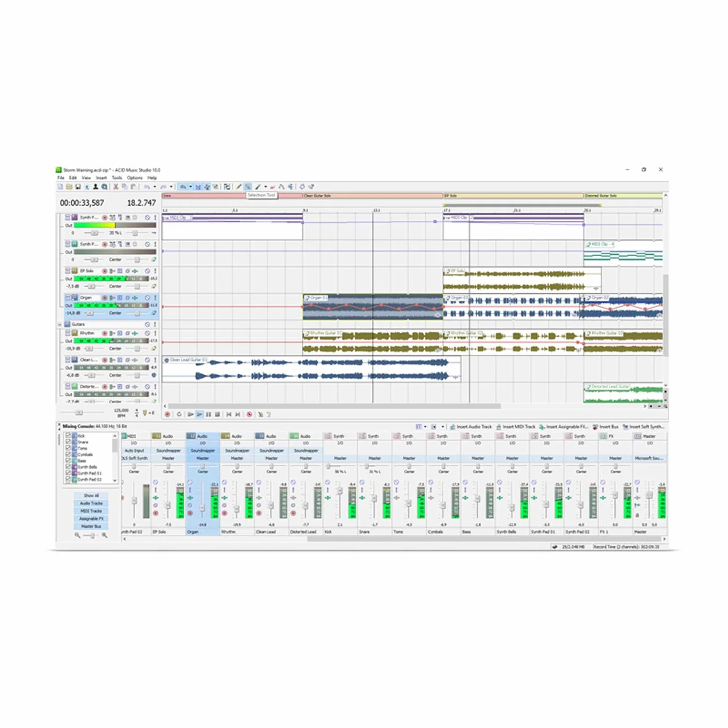
Task: Uncheck Synth Pad 02 in channel list
Action: tap(68, 479)
